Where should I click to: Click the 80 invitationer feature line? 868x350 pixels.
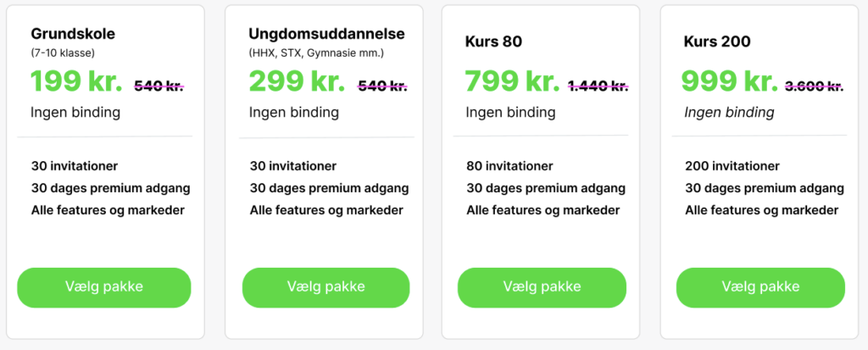(509, 166)
